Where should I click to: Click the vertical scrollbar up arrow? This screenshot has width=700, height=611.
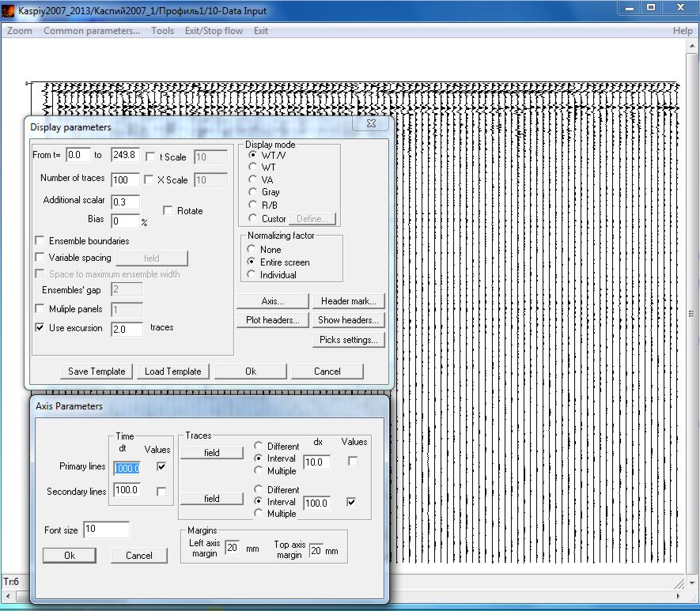point(692,46)
